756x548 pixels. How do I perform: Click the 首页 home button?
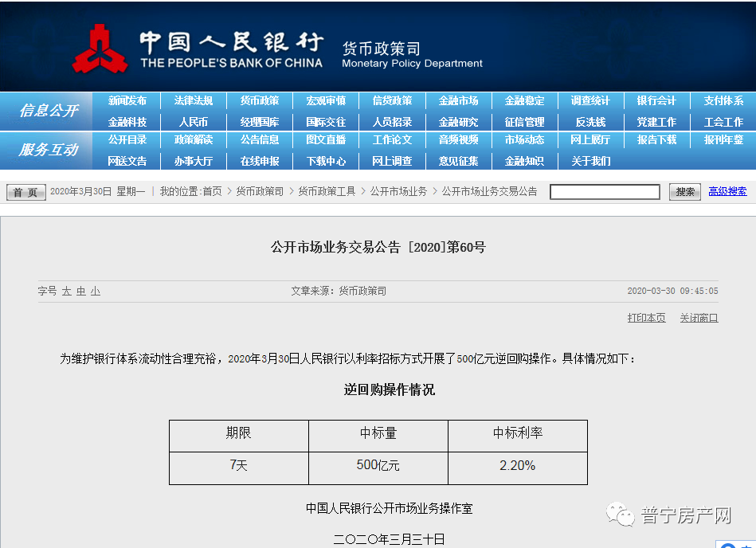pos(26,192)
